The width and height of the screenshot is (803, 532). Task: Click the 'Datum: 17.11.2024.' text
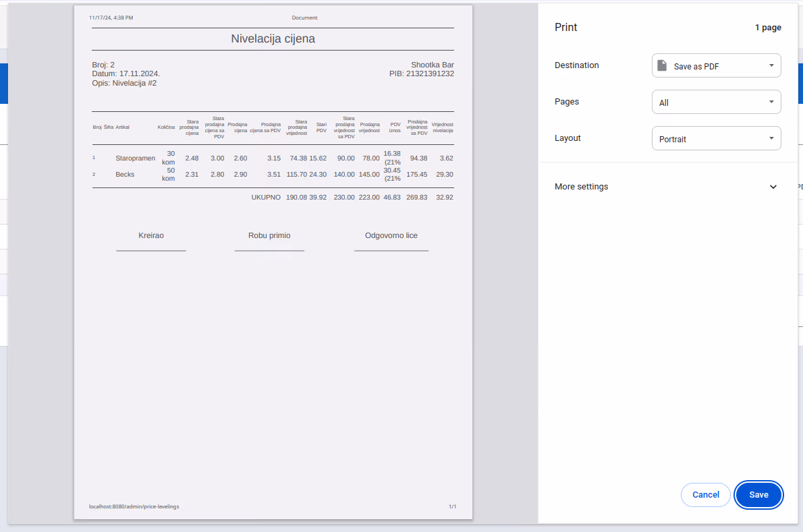[126, 73]
